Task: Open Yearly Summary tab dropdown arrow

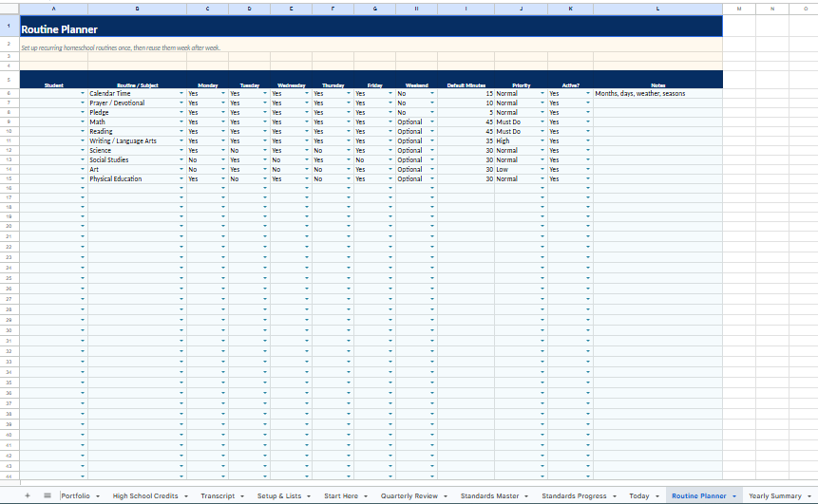Action: [x=809, y=496]
